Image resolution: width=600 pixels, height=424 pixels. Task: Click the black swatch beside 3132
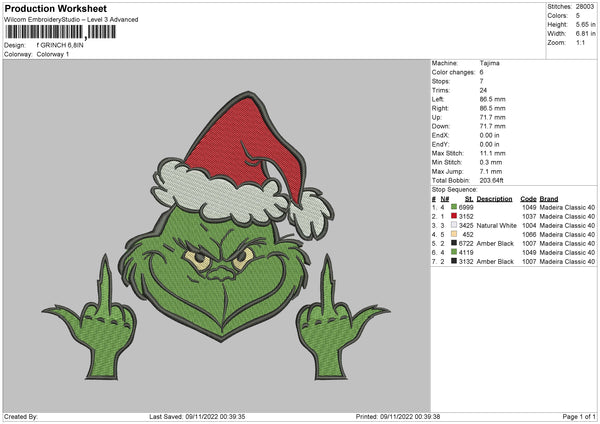tap(454, 261)
